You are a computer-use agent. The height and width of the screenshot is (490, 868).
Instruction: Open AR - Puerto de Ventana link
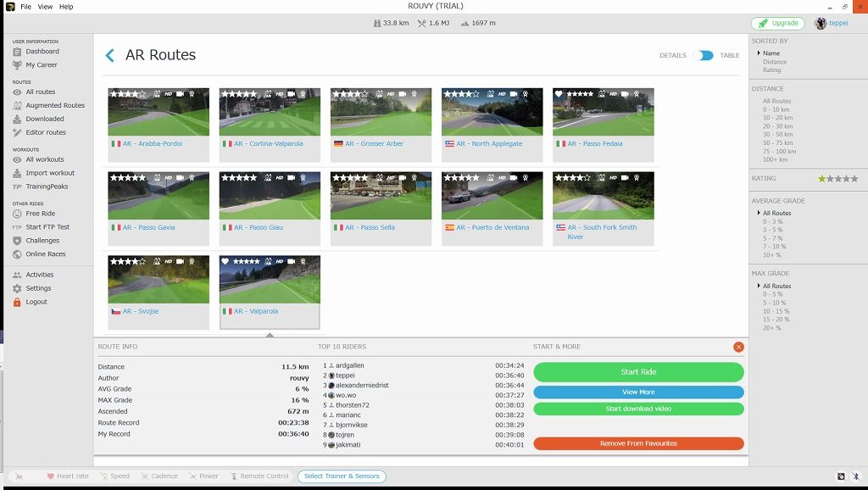pyautogui.click(x=492, y=227)
